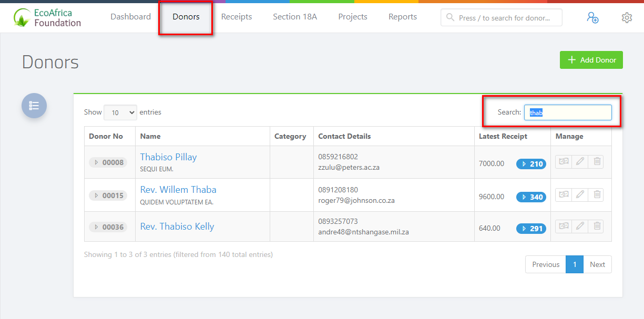Click the add user icon in header
644x319 pixels.
(x=592, y=17)
